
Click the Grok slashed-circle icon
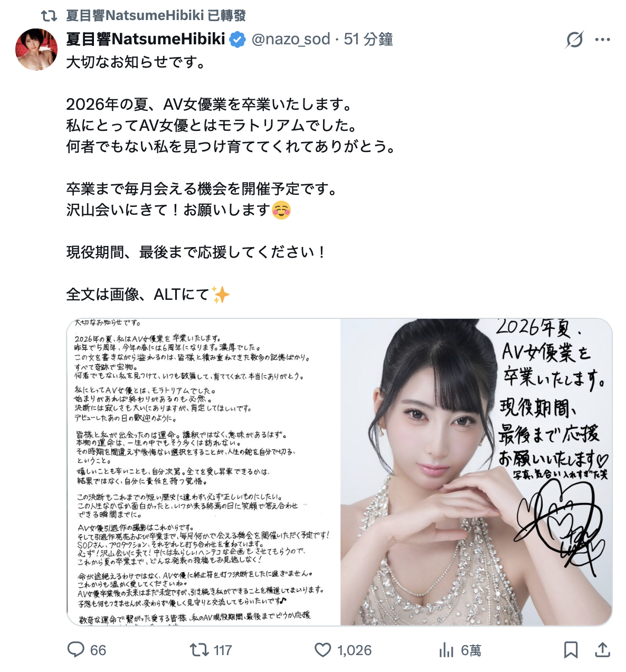[x=574, y=40]
